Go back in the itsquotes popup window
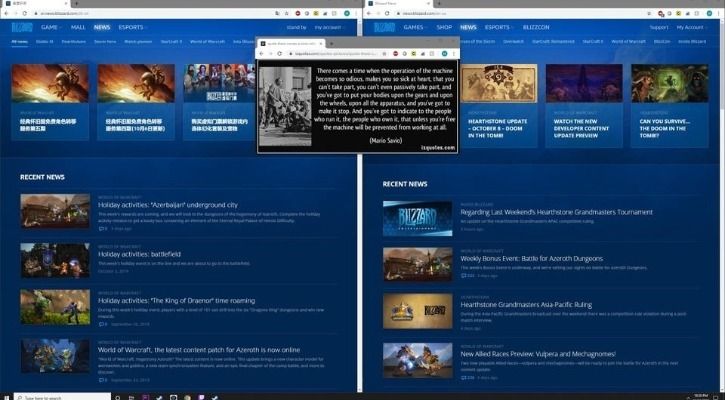 [261, 54]
